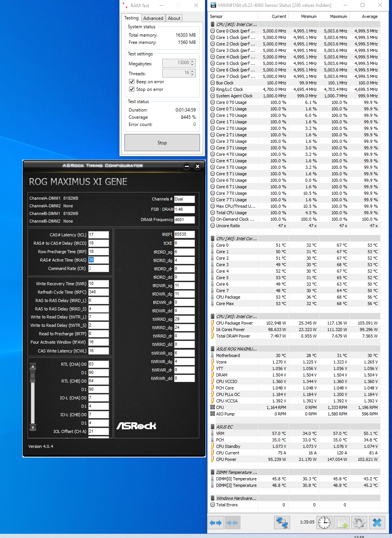Click the DRAM Frequency field
The width and height of the screenshot is (392, 538).
click(184, 220)
